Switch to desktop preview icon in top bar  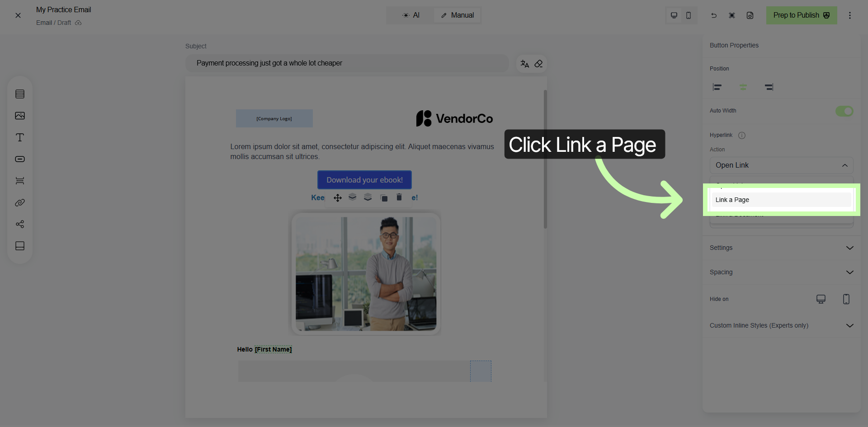pos(674,15)
